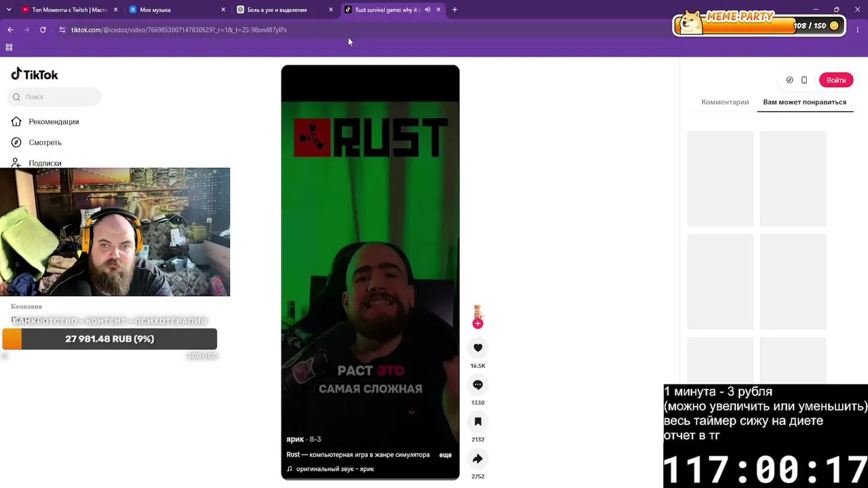This screenshot has height=488, width=868.
Task: Click the 16.5K like count
Action: point(477,366)
